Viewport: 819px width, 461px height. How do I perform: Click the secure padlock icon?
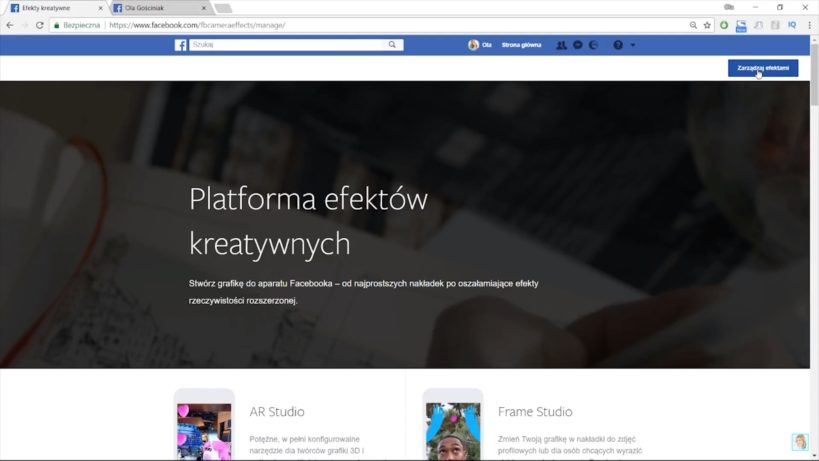56,25
